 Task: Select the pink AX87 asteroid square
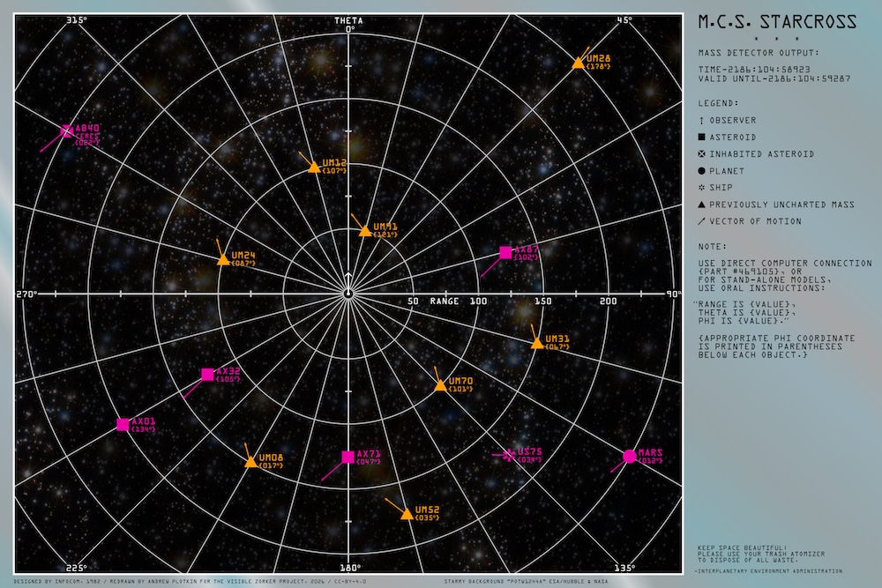tap(505, 252)
